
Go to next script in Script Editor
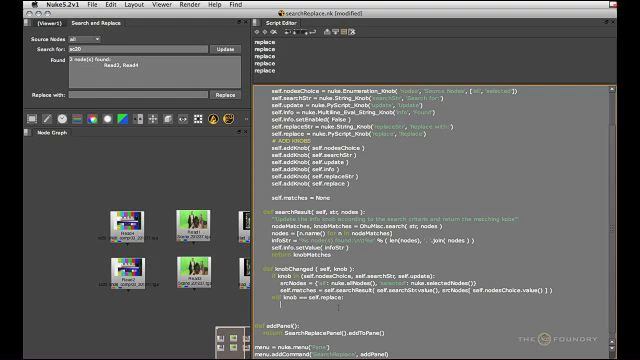[x=265, y=32]
